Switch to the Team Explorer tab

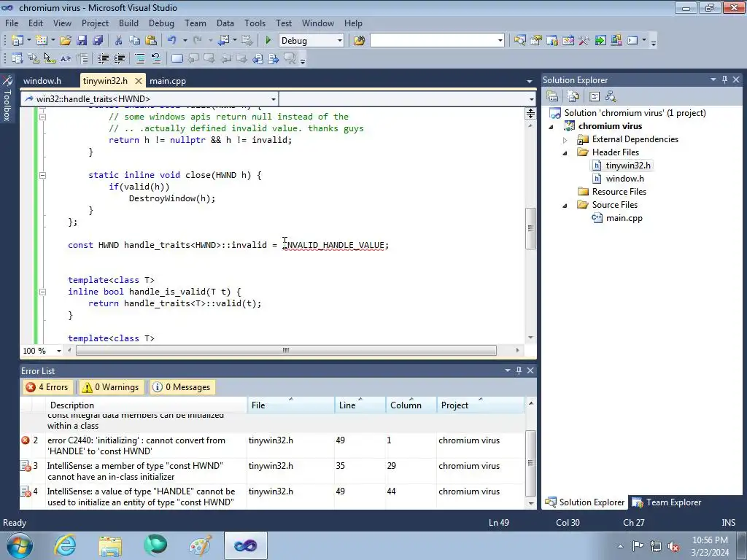pyautogui.click(x=667, y=502)
